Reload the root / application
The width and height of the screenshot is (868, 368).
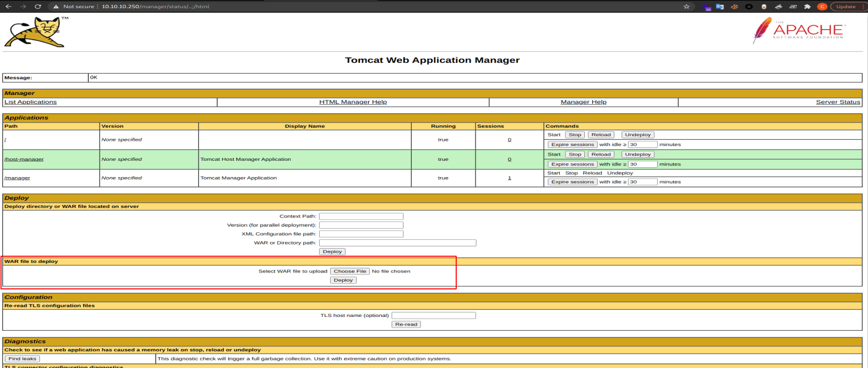coord(601,135)
